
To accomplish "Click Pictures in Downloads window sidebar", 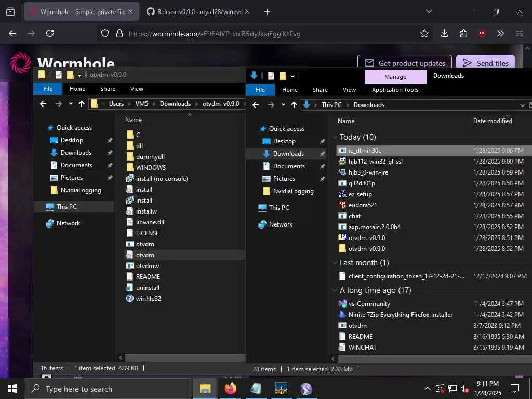I will click(284, 179).
